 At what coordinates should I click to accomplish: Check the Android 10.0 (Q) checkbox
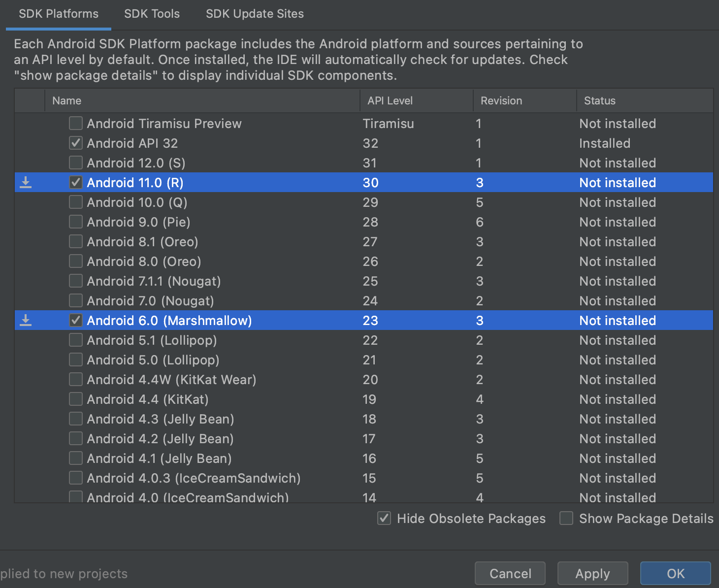point(76,202)
